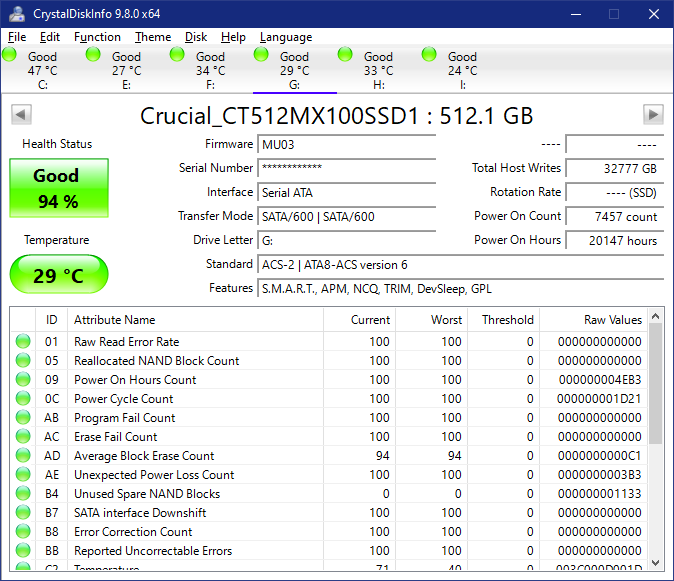Click the Transfer Mode field
Image resolution: width=674 pixels, height=581 pixels.
coord(346,216)
